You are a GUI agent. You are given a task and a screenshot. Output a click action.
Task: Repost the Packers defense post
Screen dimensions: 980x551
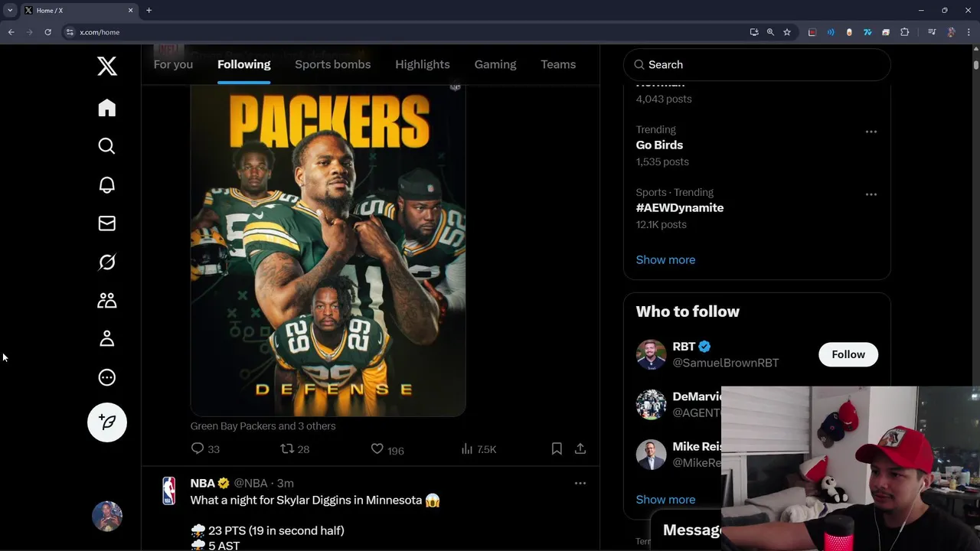295,449
